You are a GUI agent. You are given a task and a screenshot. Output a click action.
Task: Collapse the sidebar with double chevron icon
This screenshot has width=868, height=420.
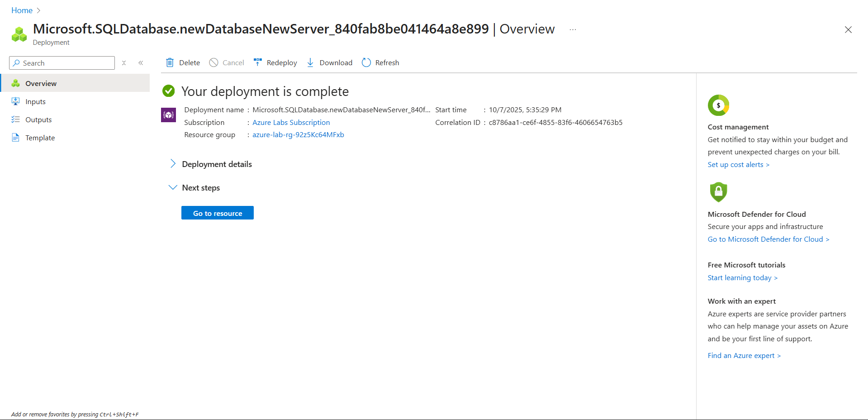coord(141,63)
